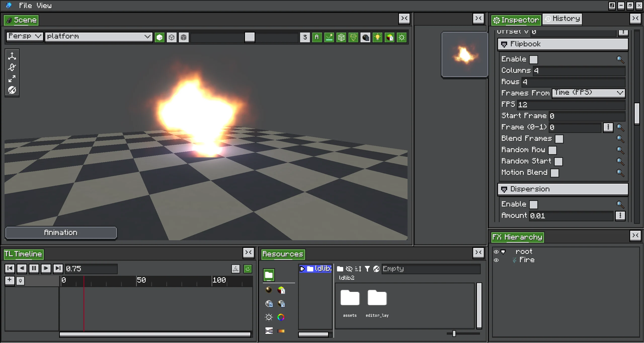
Task: Click the funnel filter icon in Resources
Action: point(367,269)
